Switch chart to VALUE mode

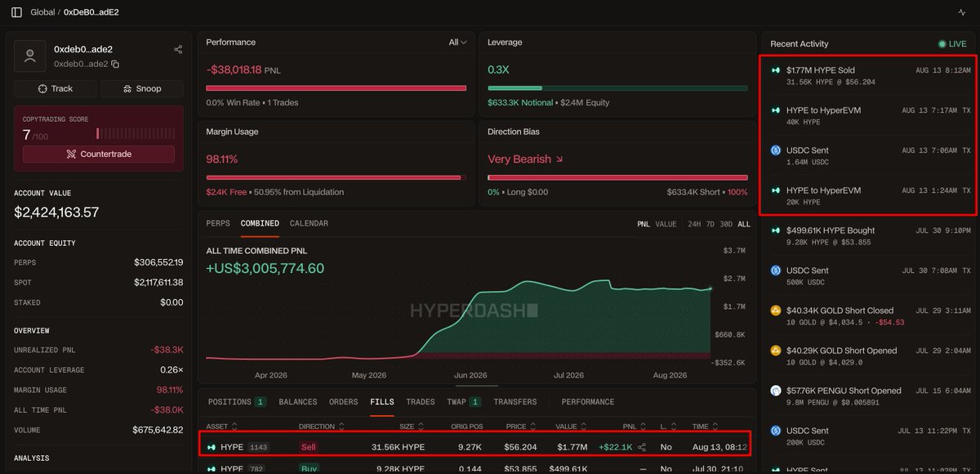(x=666, y=224)
